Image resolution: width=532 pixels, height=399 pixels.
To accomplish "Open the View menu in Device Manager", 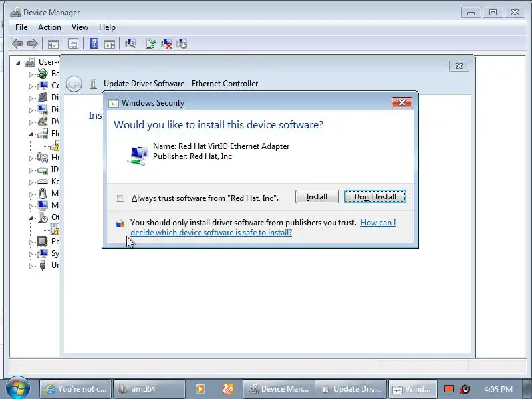I will click(x=80, y=27).
